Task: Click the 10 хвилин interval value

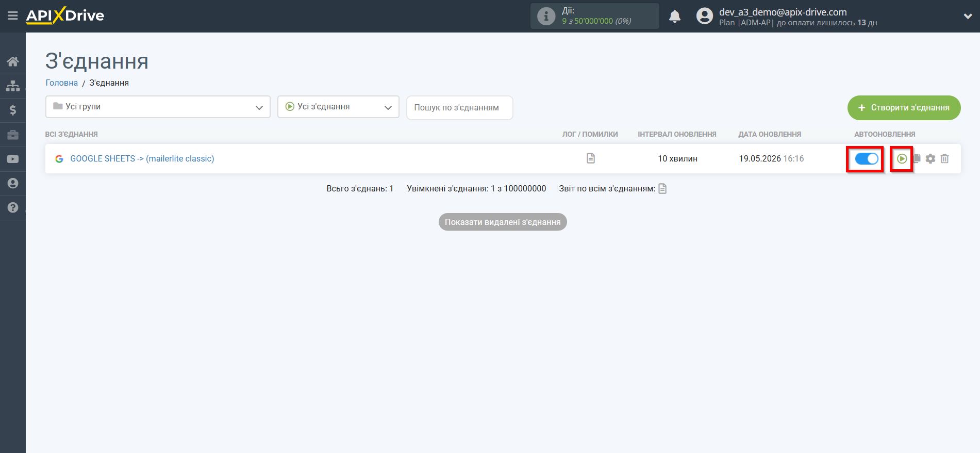Action: (677, 158)
